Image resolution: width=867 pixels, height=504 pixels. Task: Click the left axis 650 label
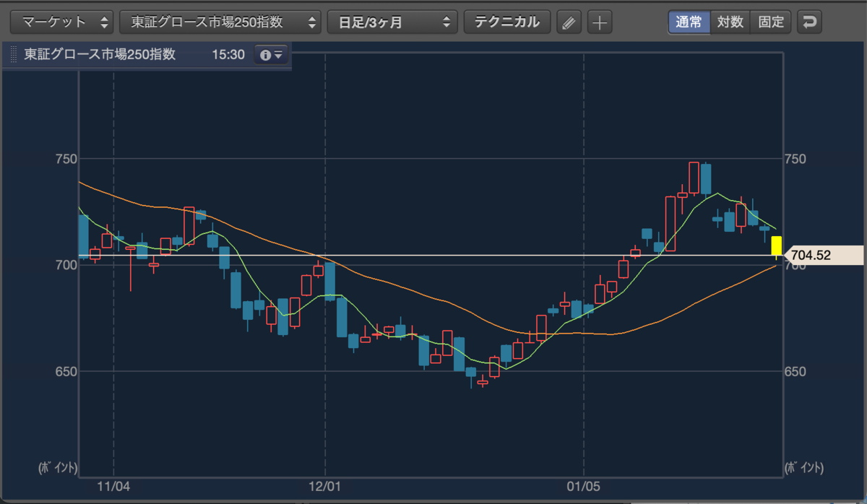(x=66, y=372)
